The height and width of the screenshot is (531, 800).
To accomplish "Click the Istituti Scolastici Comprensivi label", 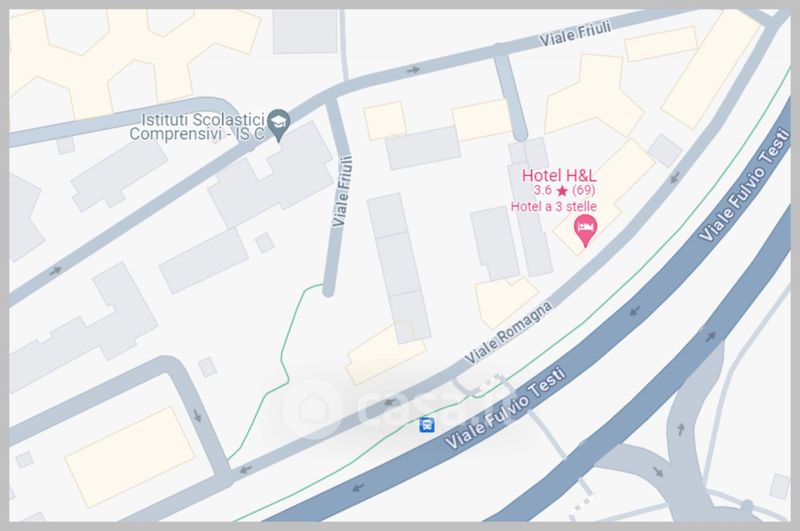I will [x=197, y=127].
